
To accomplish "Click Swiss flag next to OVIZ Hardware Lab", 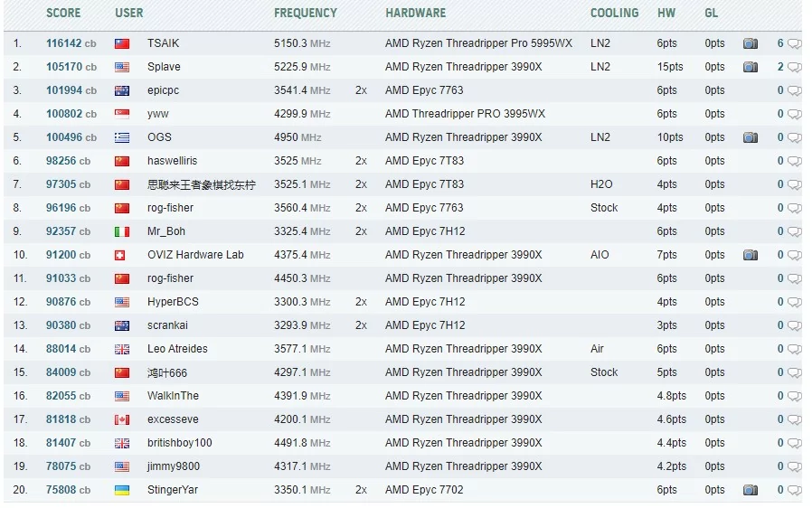I will click(x=119, y=255).
